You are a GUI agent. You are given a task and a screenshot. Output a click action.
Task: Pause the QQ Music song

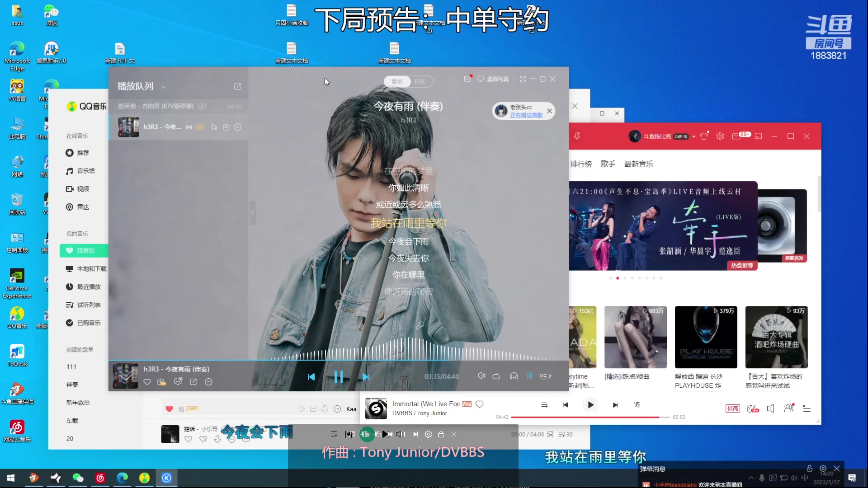[x=338, y=376]
